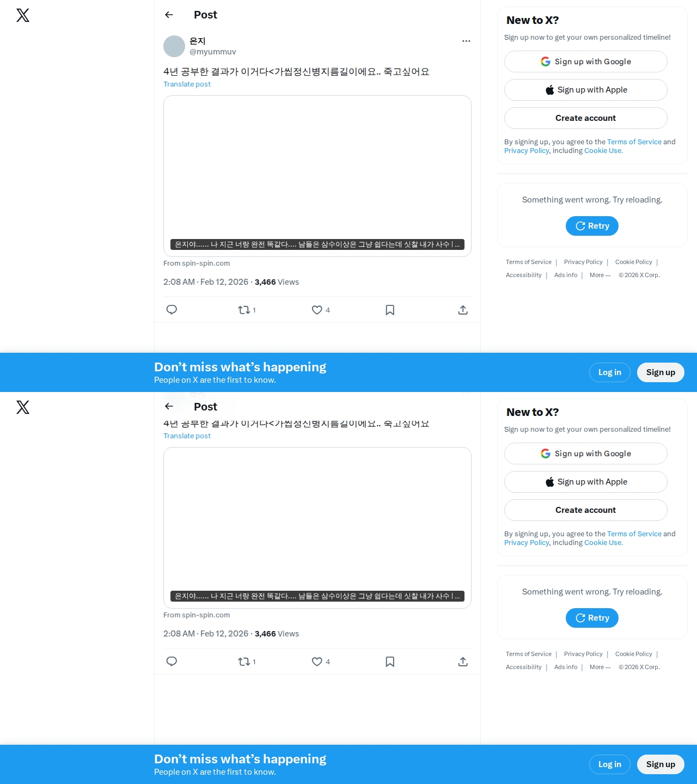Click the reply icon in the upper post
Image resolution: width=697 pixels, height=784 pixels.
coord(172,310)
